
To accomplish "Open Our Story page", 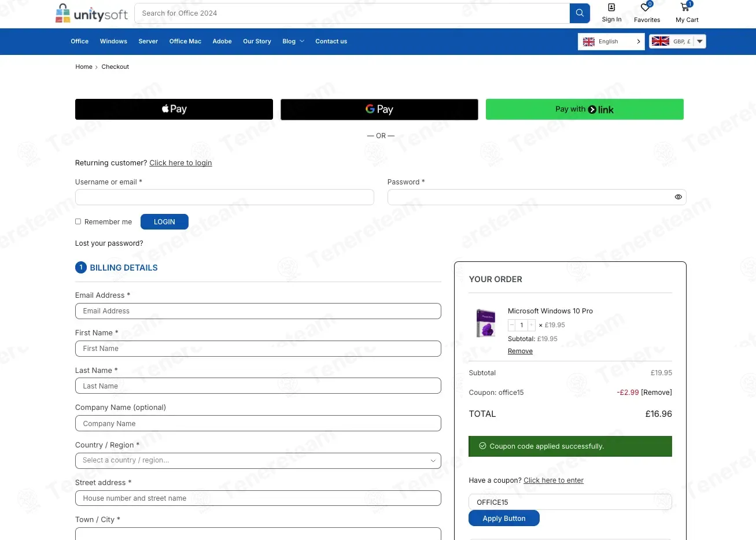I will click(x=257, y=42).
